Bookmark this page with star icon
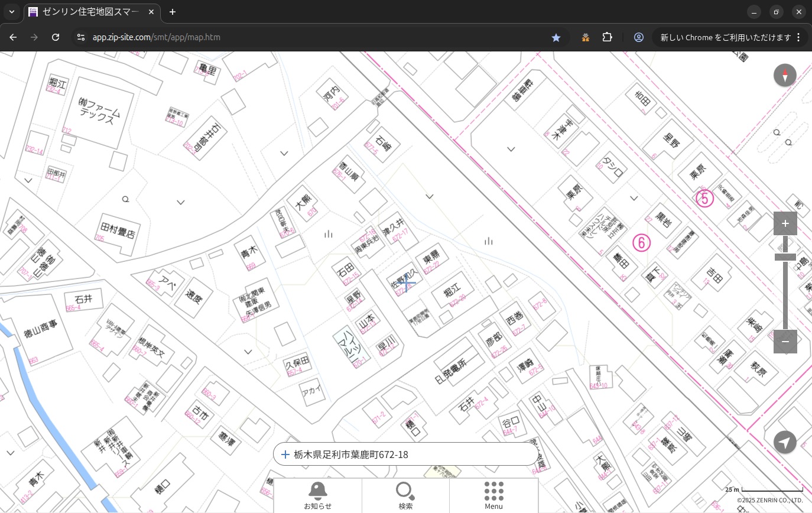This screenshot has width=812, height=513. pyautogui.click(x=556, y=37)
